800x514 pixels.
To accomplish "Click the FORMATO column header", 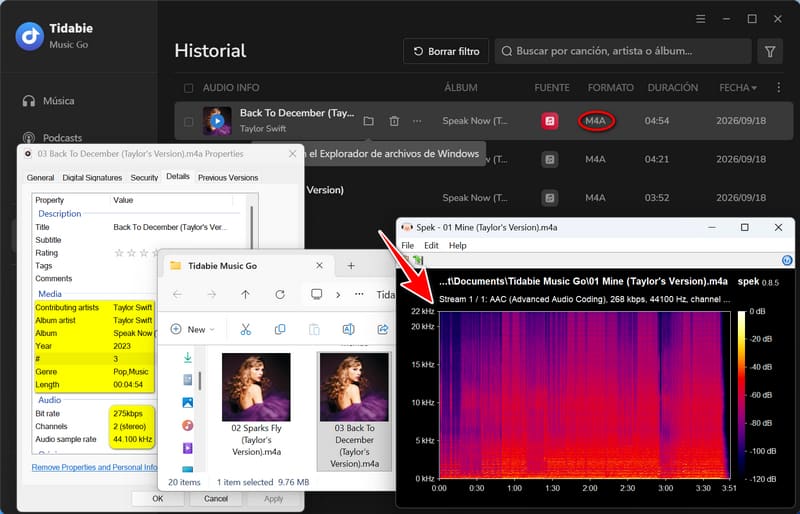I will tap(610, 87).
